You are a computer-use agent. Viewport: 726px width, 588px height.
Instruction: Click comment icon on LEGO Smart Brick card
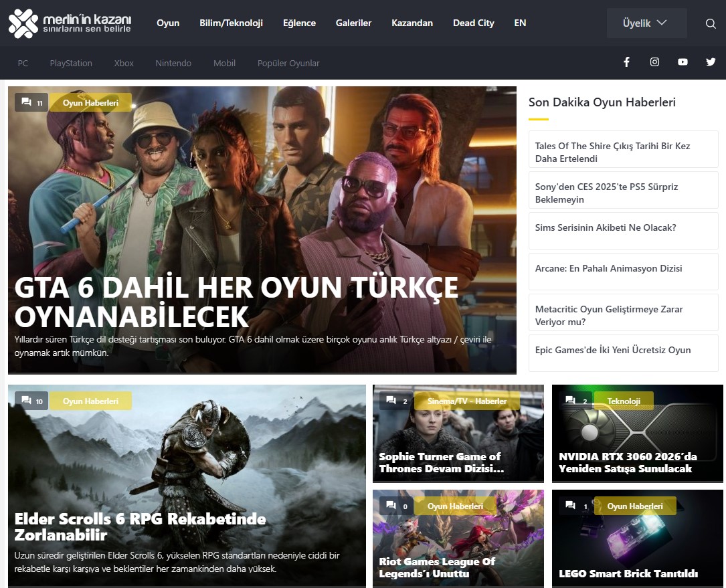tap(571, 506)
